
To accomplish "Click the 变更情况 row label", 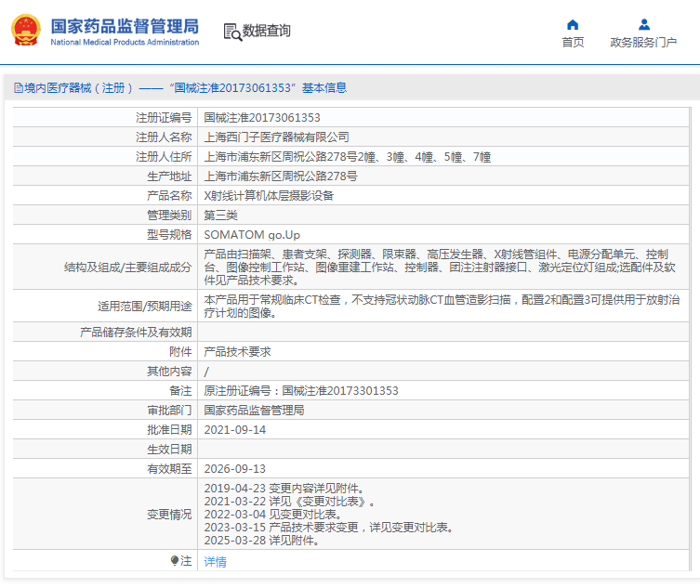I will click(x=169, y=515).
